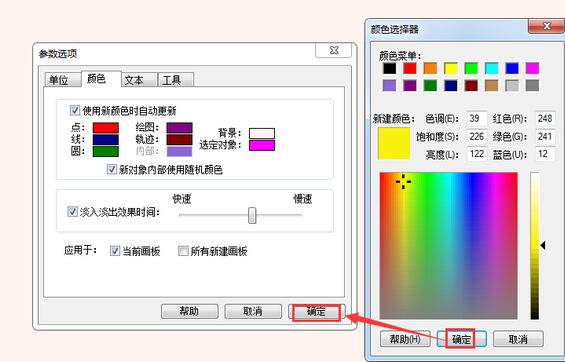565x362 pixels.
Task: Click 帮助(H) in the color picker
Action: pyautogui.click(x=405, y=339)
